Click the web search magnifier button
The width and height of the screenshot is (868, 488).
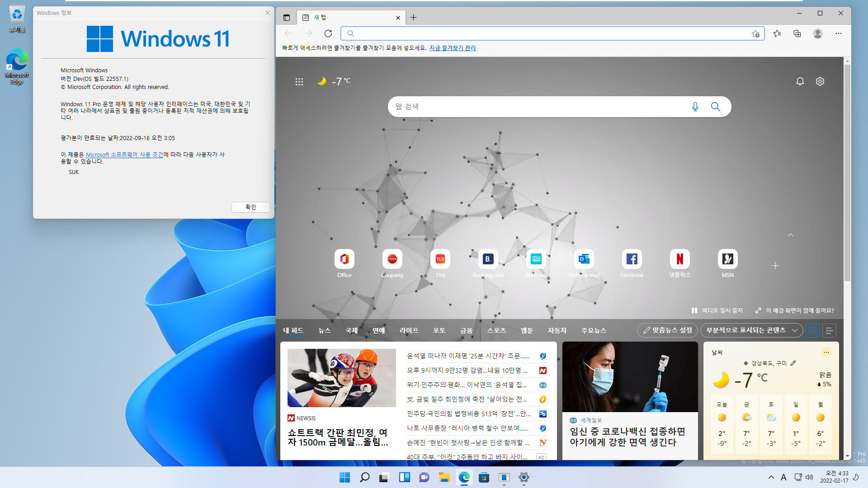(715, 107)
